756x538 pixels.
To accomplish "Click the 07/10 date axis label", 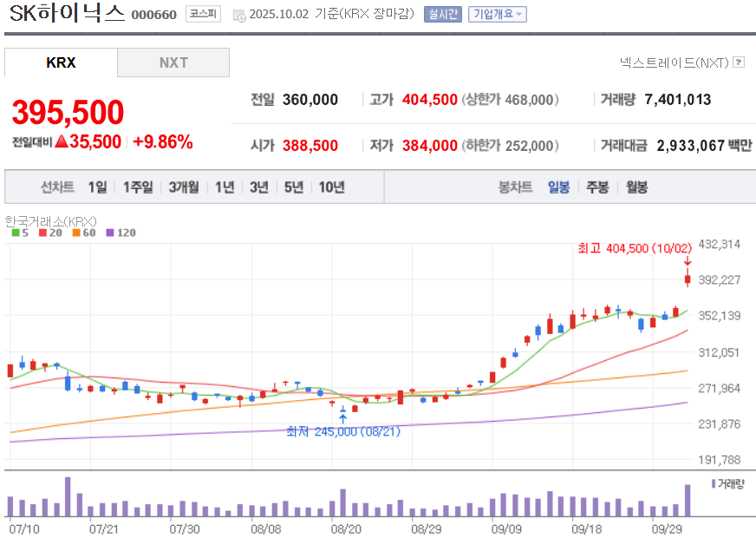I will [x=24, y=528].
